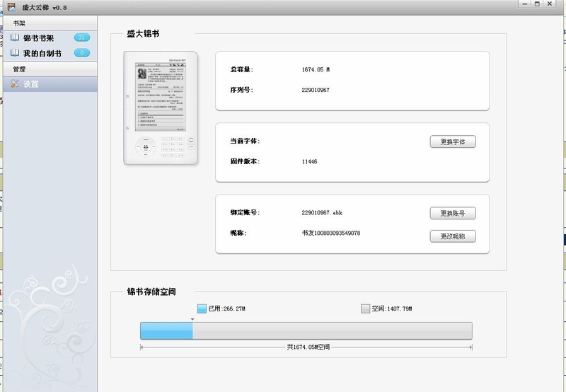Open 锦书书架 in the sidebar
The width and height of the screenshot is (566, 392).
click(50, 38)
